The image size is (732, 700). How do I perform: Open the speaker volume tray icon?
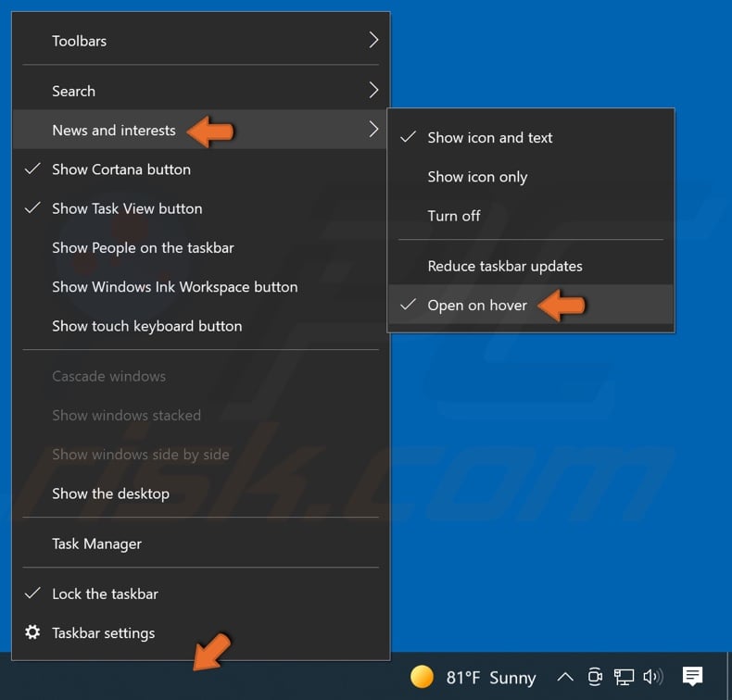point(652,677)
